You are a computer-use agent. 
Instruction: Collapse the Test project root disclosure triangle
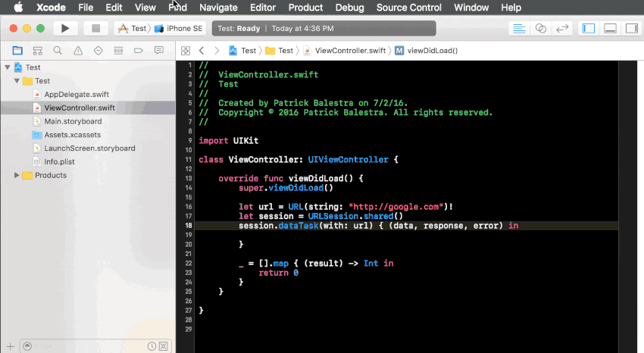8,67
